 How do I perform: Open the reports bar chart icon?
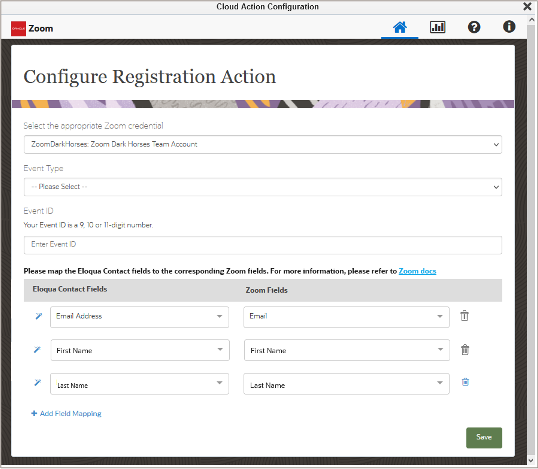coord(437,27)
